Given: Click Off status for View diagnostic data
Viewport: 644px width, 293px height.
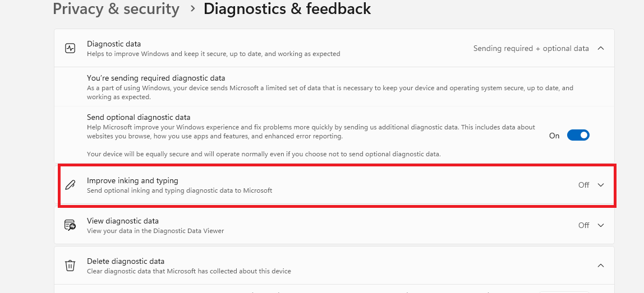Looking at the screenshot, I should point(583,225).
